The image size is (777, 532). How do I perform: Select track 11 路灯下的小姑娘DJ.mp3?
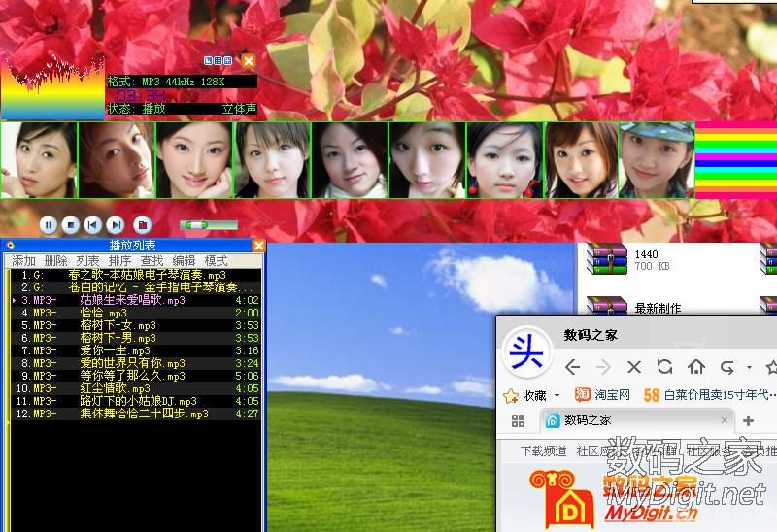[136, 401]
